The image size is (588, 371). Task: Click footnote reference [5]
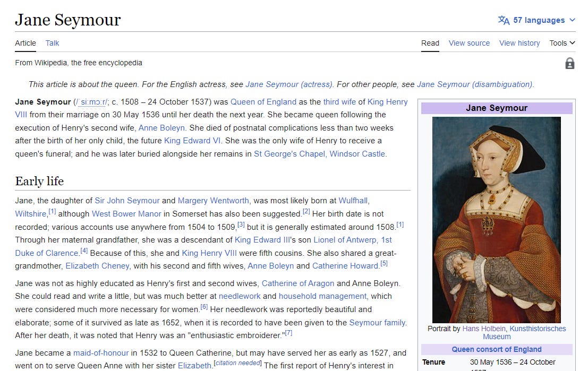(x=384, y=263)
